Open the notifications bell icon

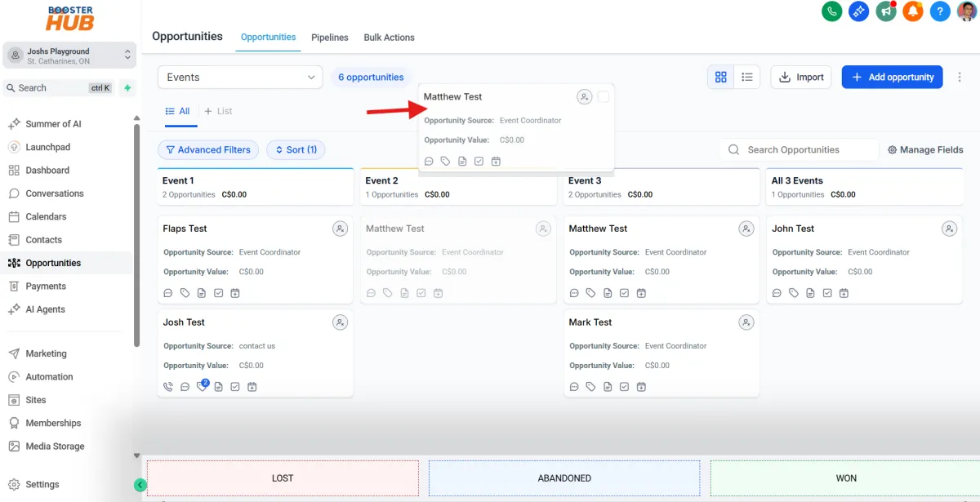point(912,12)
